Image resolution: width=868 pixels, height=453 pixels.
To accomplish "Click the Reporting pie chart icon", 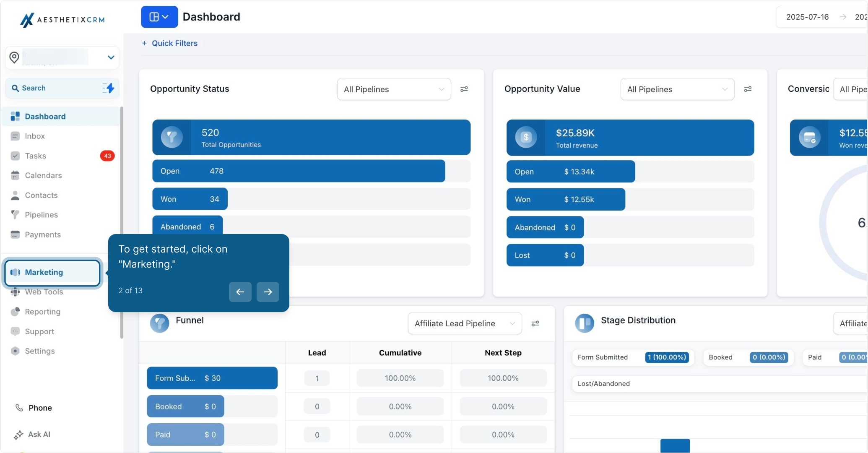I will coord(15,312).
